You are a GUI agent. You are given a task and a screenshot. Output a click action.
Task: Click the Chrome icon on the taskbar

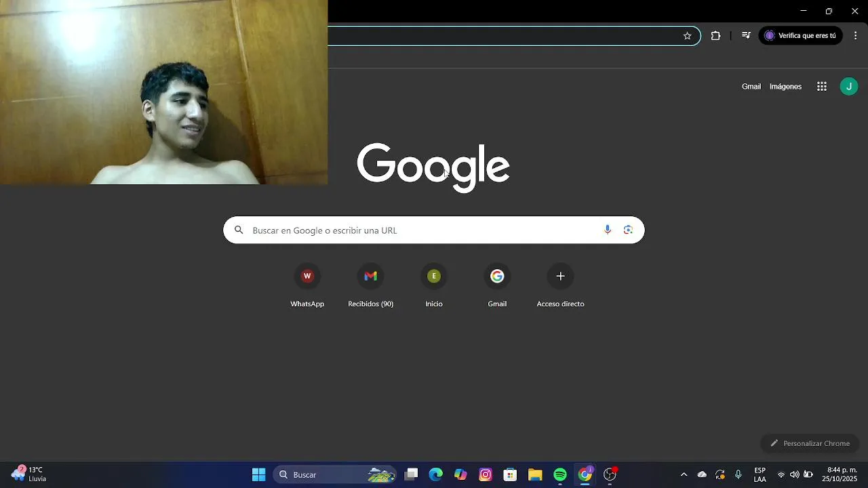(x=585, y=474)
